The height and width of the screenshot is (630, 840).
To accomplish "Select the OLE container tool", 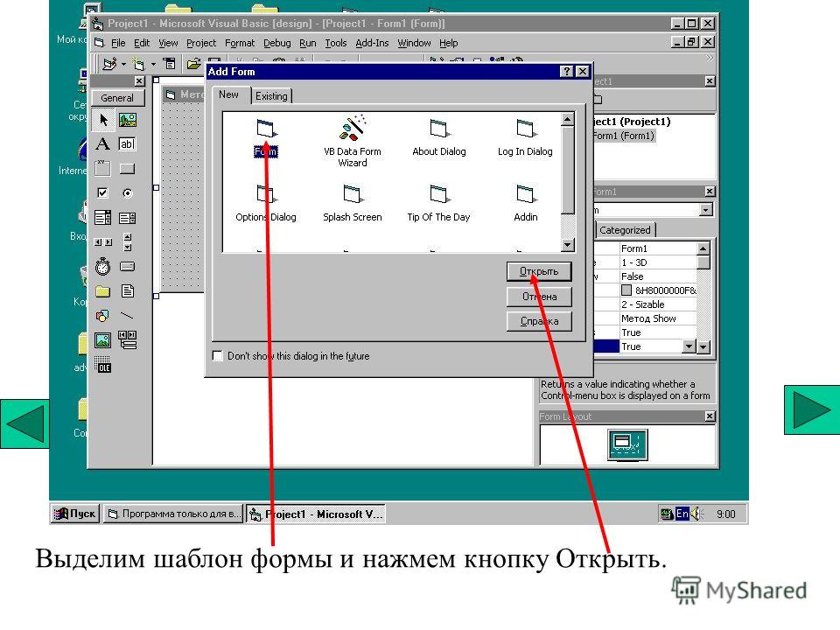I will coord(103,365).
